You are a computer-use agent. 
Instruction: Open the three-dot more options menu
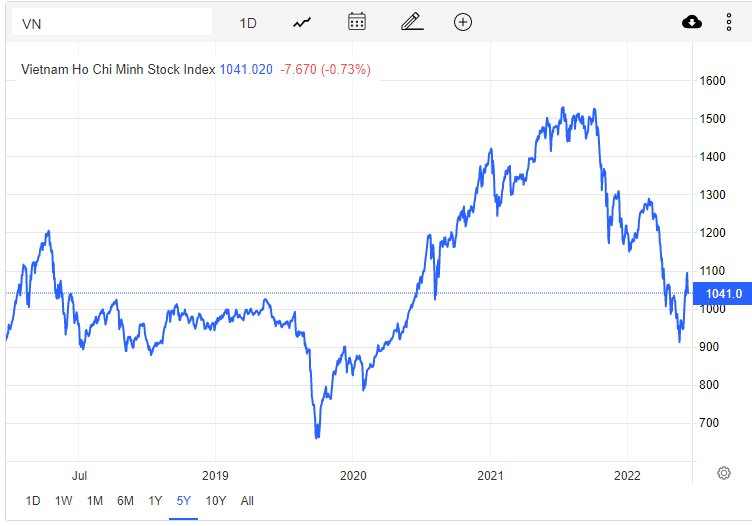point(728,22)
